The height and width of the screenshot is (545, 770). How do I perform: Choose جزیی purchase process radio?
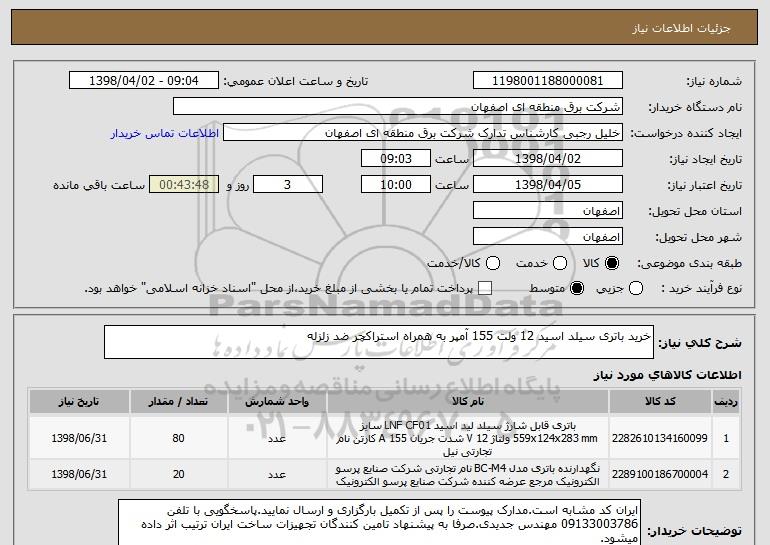pyautogui.click(x=635, y=288)
